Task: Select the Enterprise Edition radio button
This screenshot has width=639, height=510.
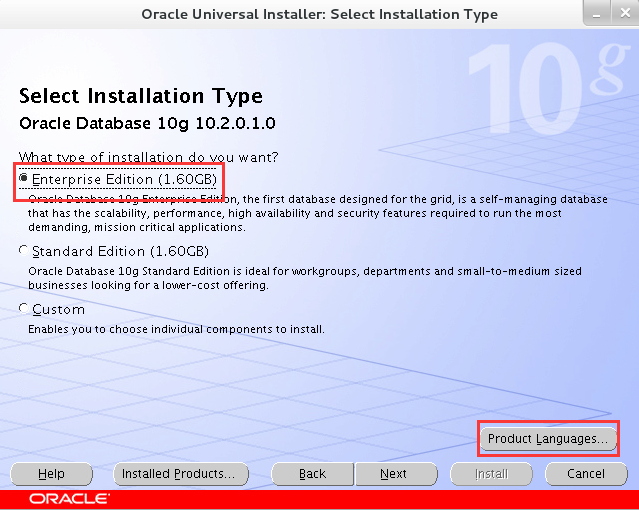Action: 24,178
